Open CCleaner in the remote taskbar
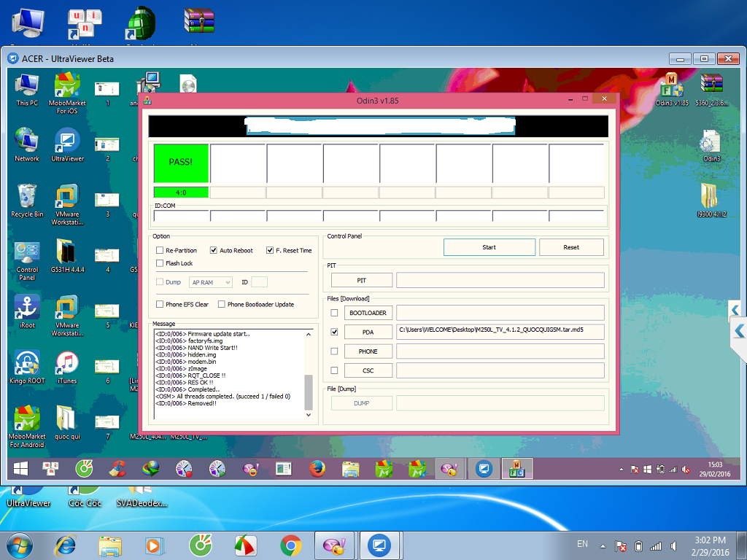The height and width of the screenshot is (560, 747). point(117,469)
